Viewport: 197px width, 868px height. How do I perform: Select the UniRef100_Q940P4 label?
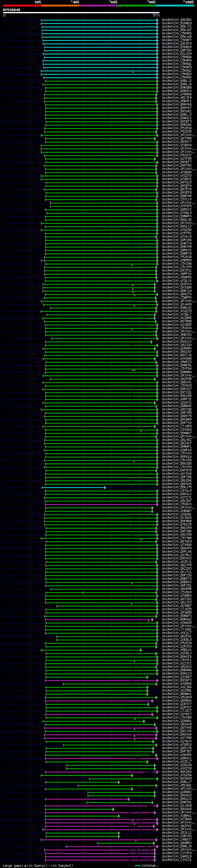(177, 548)
